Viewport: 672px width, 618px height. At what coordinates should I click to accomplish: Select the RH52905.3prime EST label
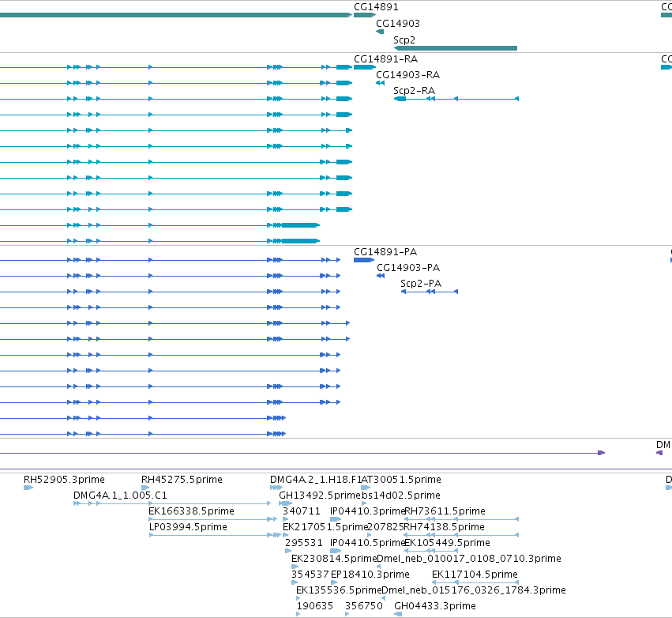click(64, 480)
